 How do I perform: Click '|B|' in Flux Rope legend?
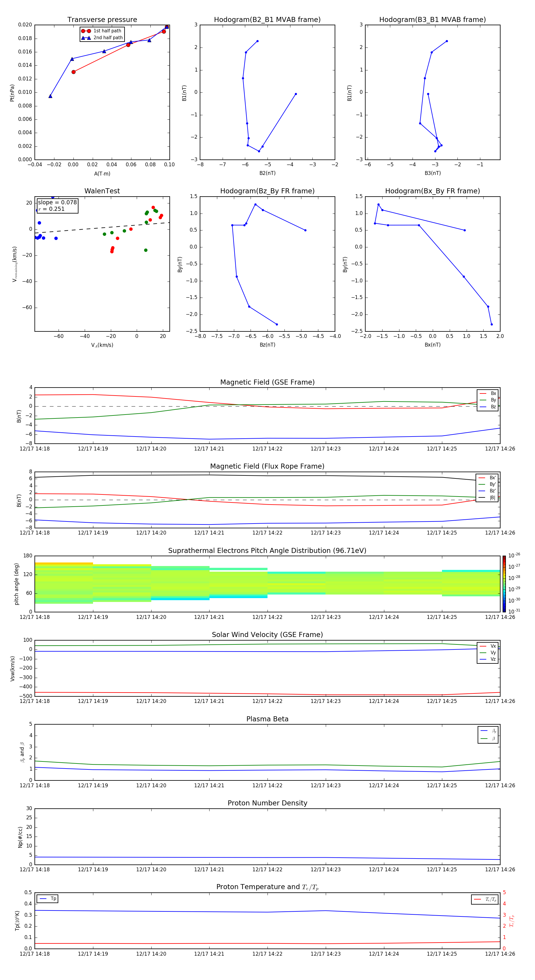tap(487, 498)
